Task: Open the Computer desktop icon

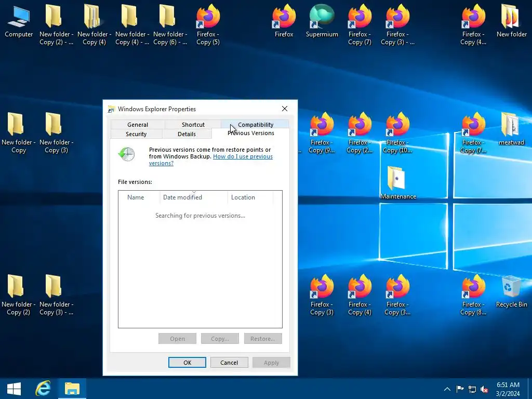Action: (19, 20)
